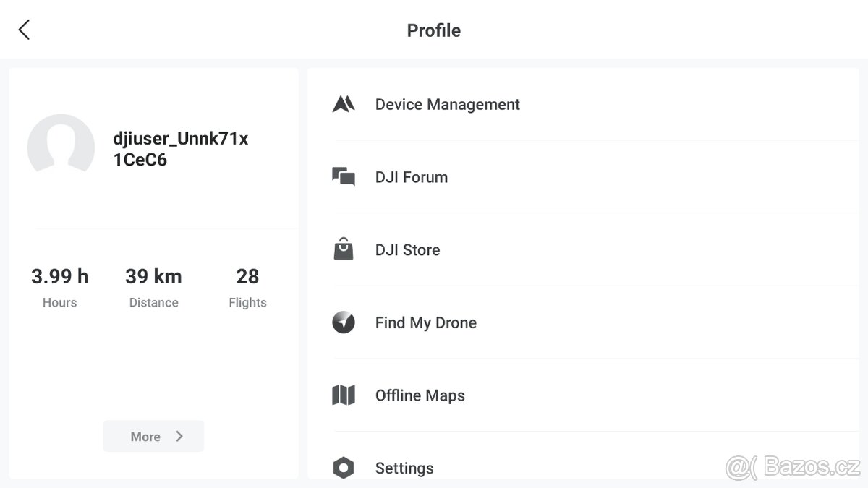Tap the 3.99 h flight hours value
The height and width of the screenshot is (488, 868).
click(59, 276)
